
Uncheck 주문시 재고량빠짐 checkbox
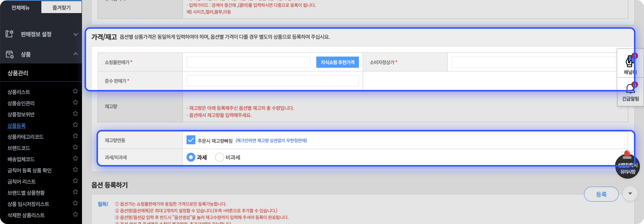[x=191, y=140]
